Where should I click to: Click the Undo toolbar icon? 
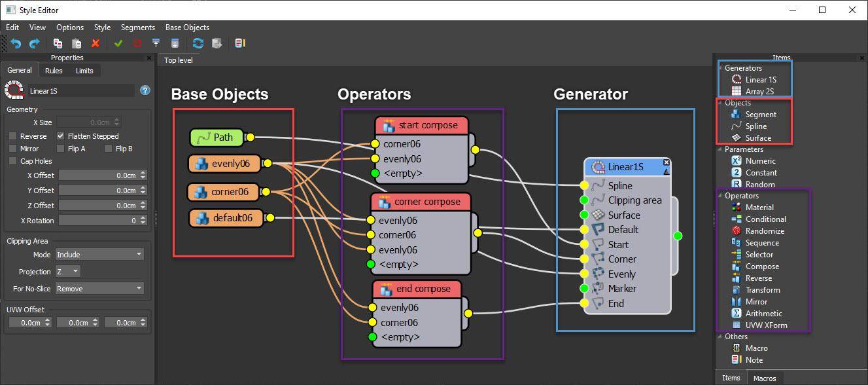pos(14,43)
